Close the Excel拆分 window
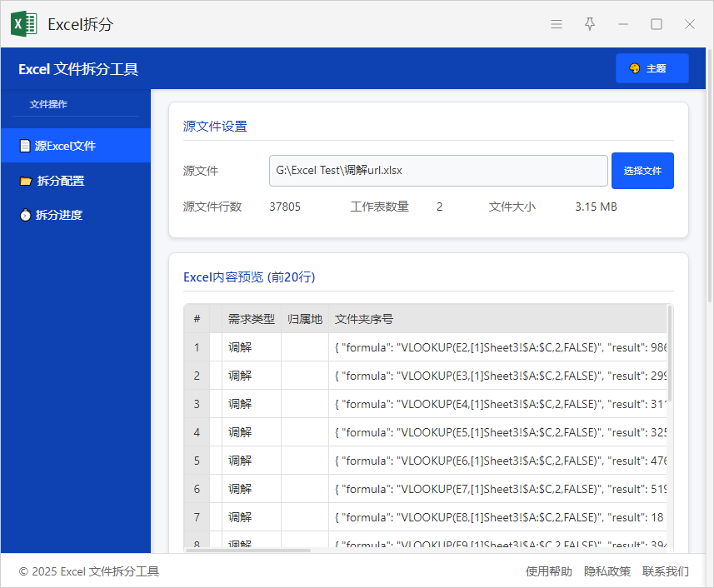 pyautogui.click(x=689, y=24)
